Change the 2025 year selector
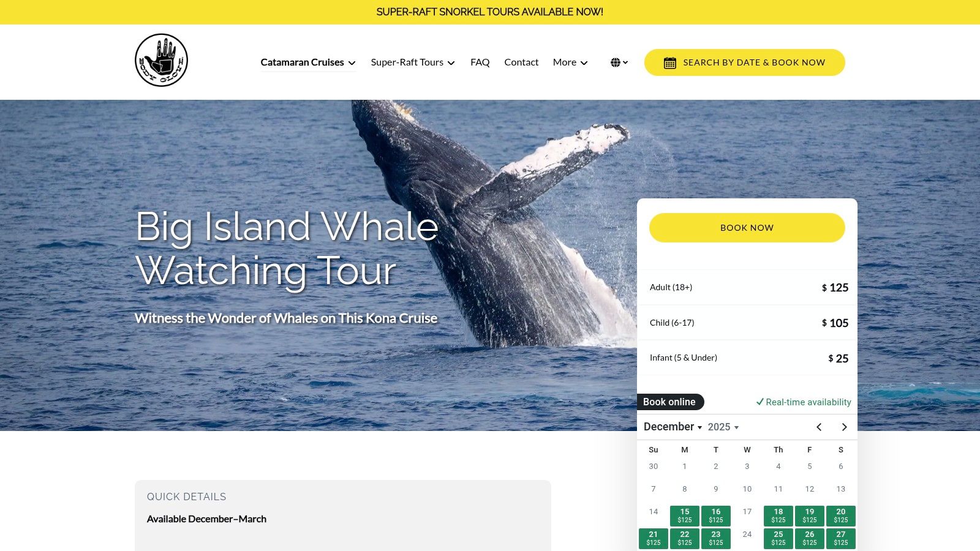980x551 pixels. 723,427
